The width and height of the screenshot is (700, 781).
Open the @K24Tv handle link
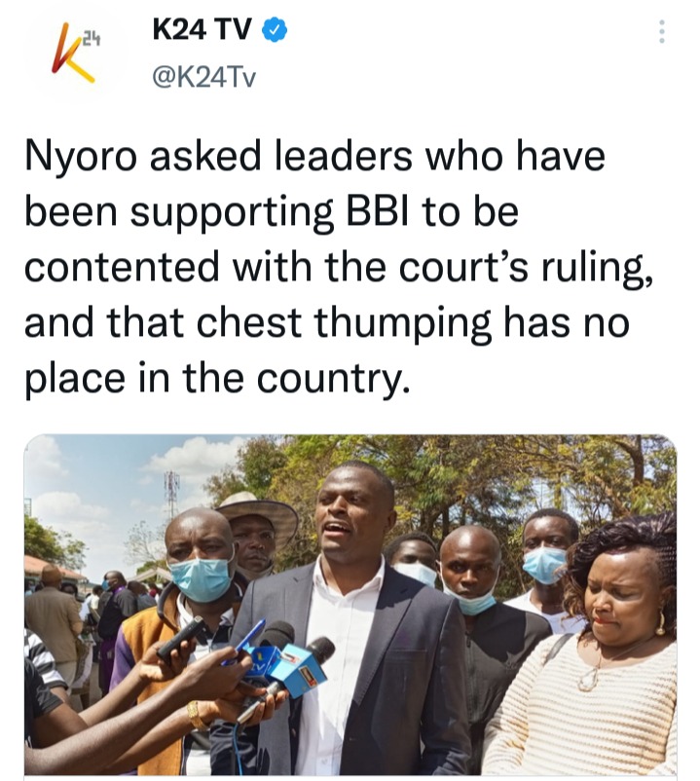(x=204, y=77)
